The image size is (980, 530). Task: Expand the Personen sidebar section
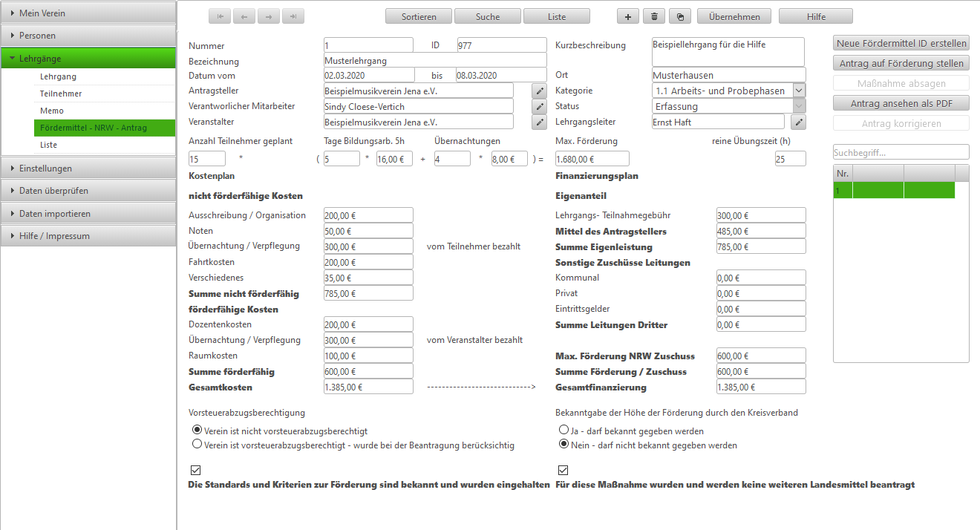88,35
